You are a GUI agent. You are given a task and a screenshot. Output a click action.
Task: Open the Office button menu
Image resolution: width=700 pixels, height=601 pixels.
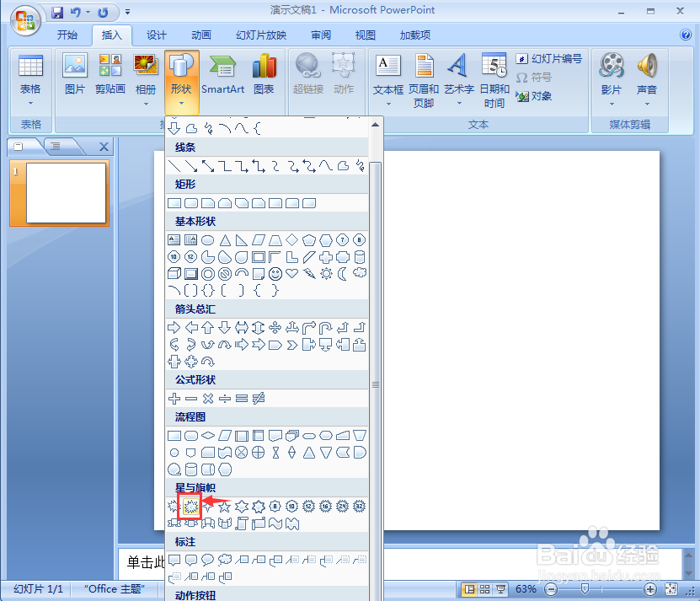click(25, 19)
